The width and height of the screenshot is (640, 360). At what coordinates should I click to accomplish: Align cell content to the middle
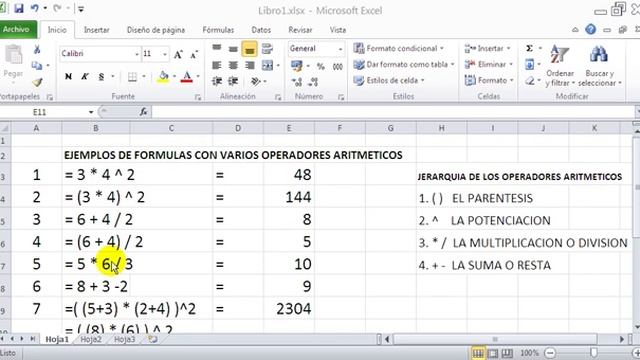click(x=233, y=49)
